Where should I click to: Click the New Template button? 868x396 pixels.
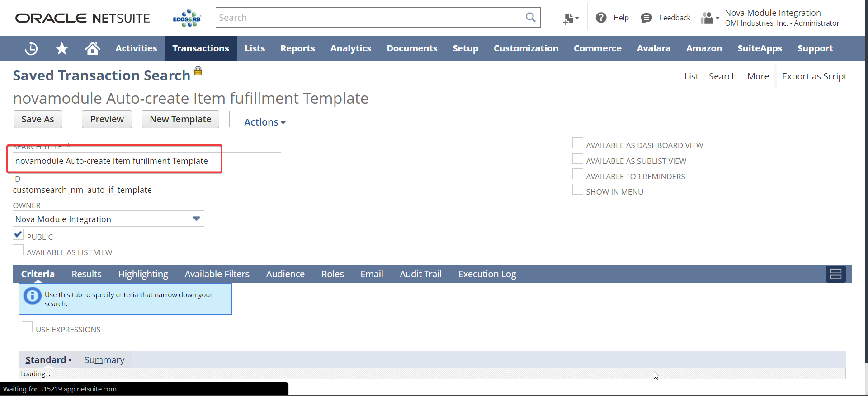pos(180,119)
